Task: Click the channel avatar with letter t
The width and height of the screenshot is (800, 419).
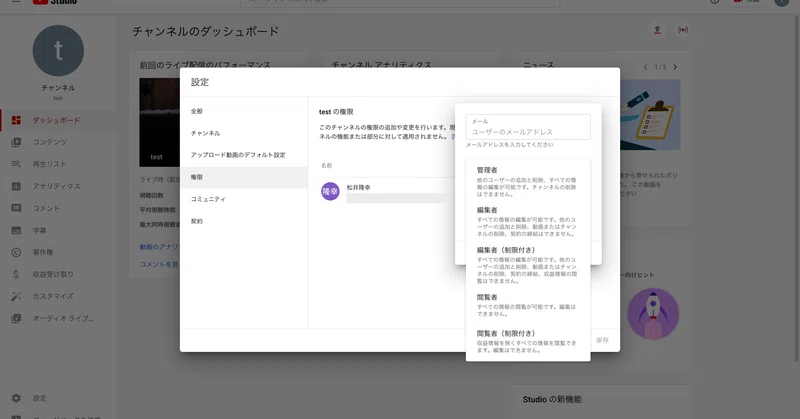Action: click(58, 51)
